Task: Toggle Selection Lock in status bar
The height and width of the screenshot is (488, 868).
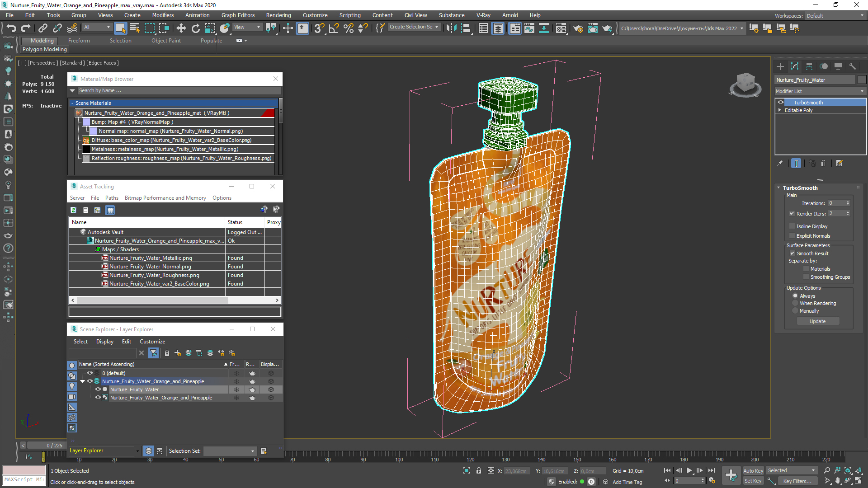Action: click(479, 470)
